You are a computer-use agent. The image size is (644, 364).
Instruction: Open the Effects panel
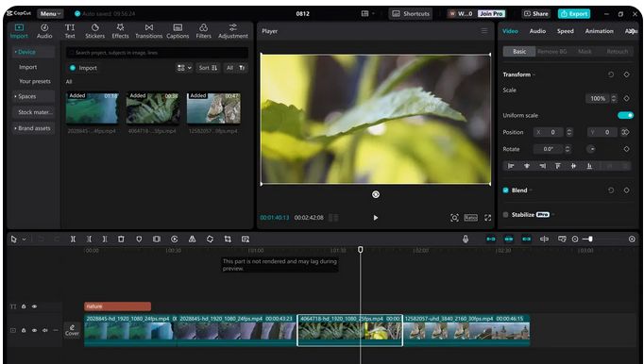pyautogui.click(x=120, y=31)
